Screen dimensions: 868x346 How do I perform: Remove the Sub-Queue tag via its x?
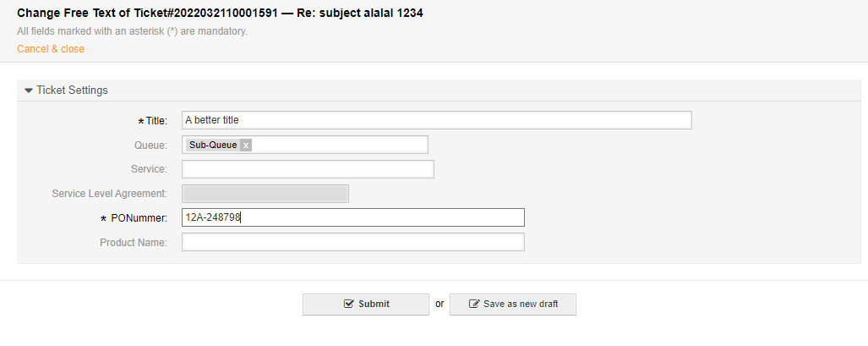pos(246,146)
